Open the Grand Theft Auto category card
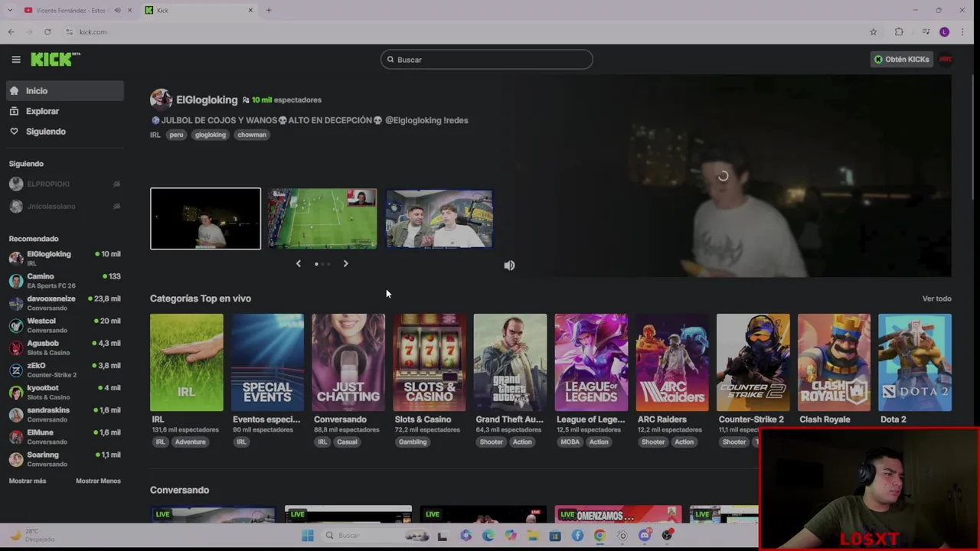Image resolution: width=980 pixels, height=551 pixels. (511, 363)
